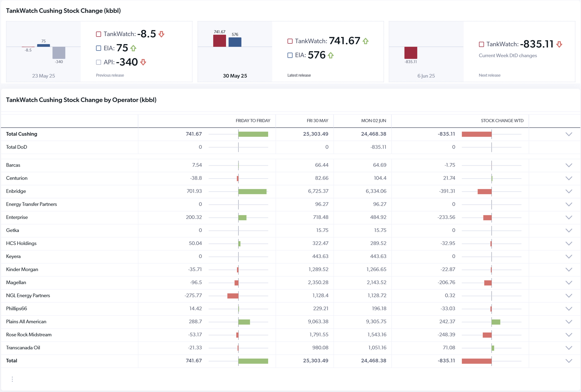Expand the Total Cushing row chevron
Viewport: 581px width, 392px height.
[x=569, y=134]
